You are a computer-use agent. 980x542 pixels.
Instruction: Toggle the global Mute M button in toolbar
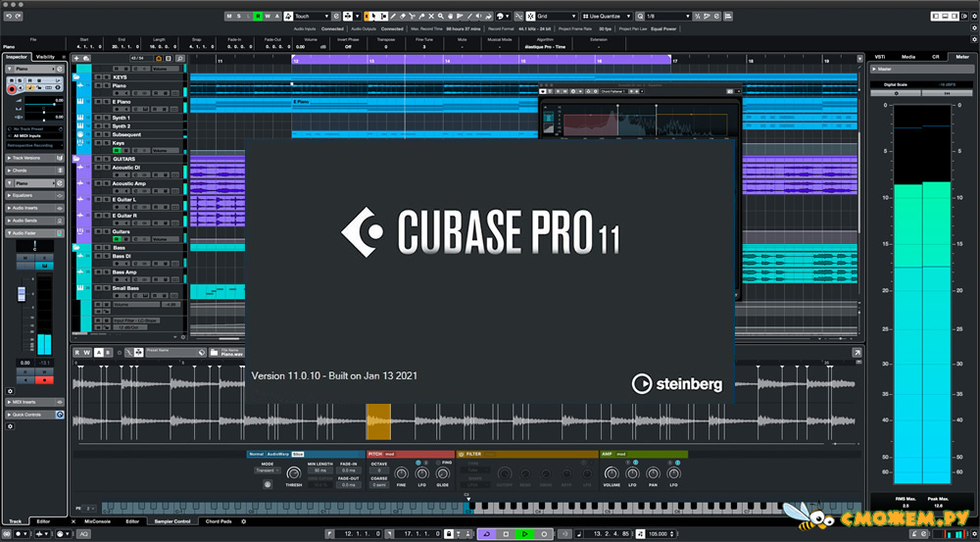229,16
